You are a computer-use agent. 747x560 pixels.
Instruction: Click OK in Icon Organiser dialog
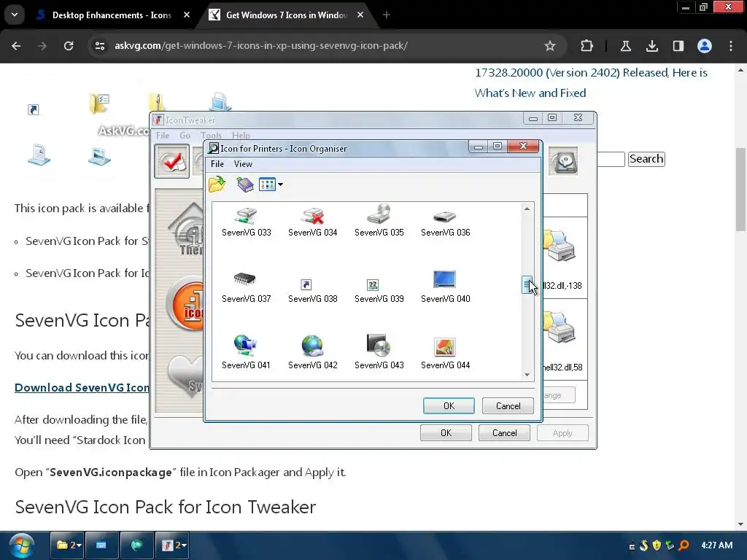[449, 405]
